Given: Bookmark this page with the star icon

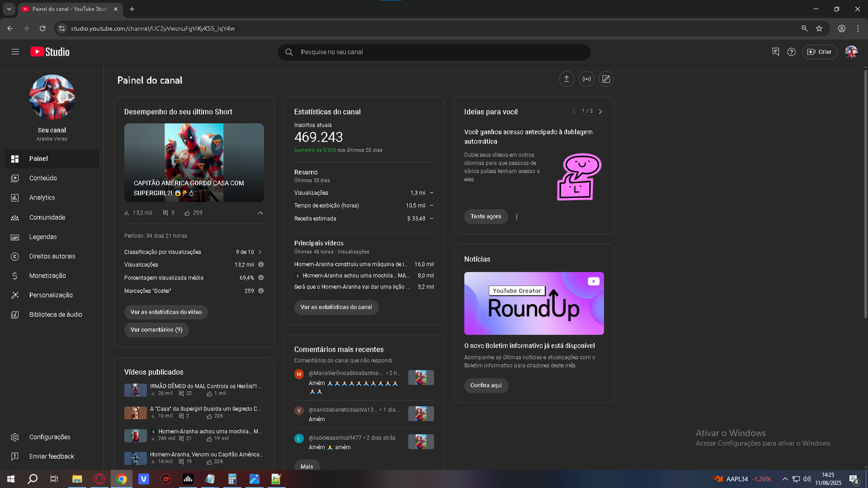Looking at the screenshot, I should (x=819, y=28).
